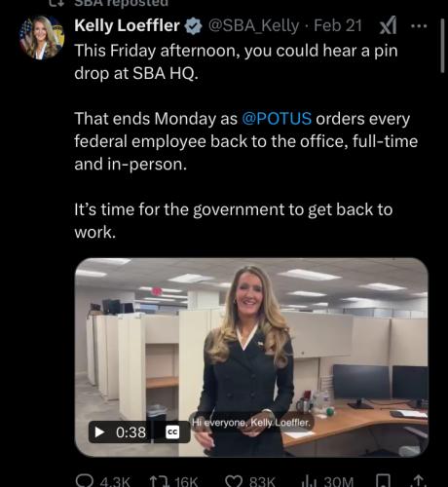Open the three-dot more options menu
Viewport: 448px width, 487px height.
pyautogui.click(x=419, y=26)
